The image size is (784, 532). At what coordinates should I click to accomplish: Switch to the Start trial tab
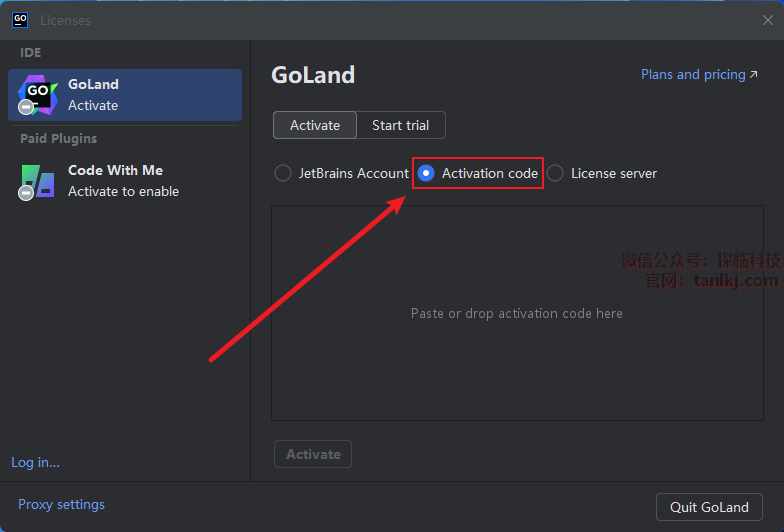[x=400, y=125]
